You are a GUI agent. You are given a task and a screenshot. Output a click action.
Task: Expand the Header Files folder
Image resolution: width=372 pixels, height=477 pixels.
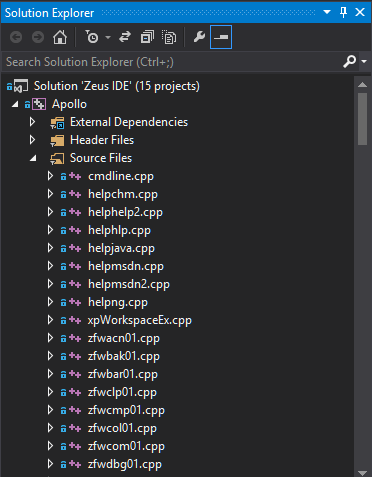pos(32,140)
